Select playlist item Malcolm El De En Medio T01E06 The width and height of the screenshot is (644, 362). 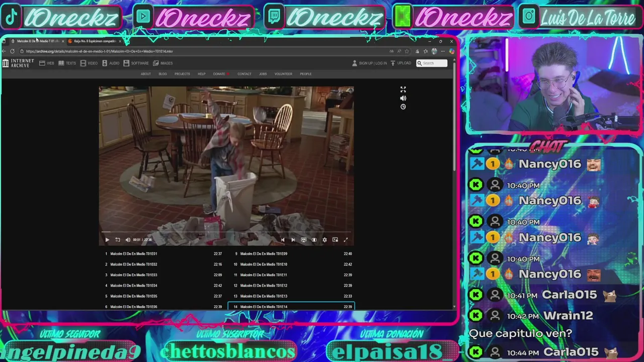pos(163,307)
